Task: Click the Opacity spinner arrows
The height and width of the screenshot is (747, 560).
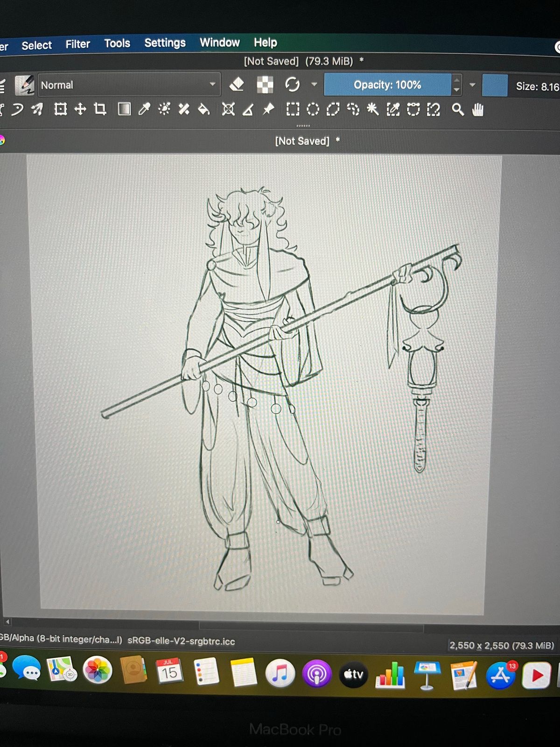Action: pos(457,85)
